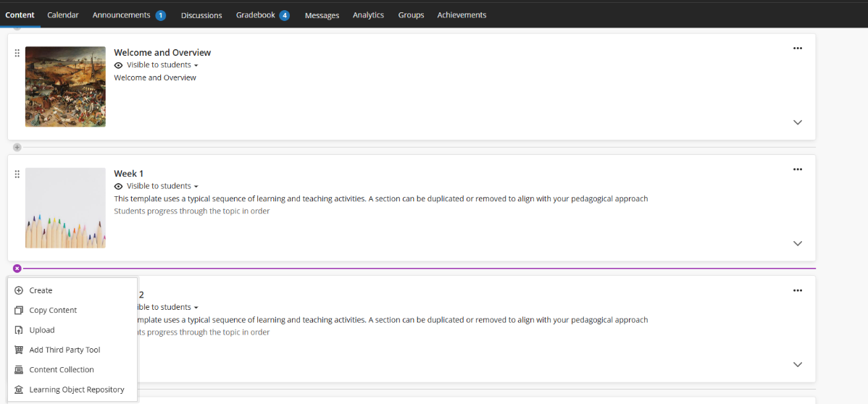Viewport: 868px width, 404px height.
Task: Click the Create plus-circle icon
Action: tap(19, 290)
